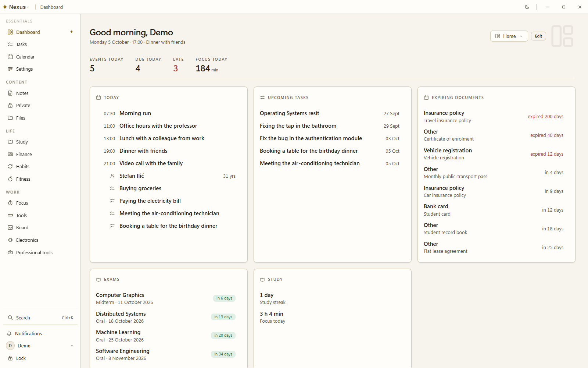Click the Late count 3
588x368 pixels.
(176, 68)
